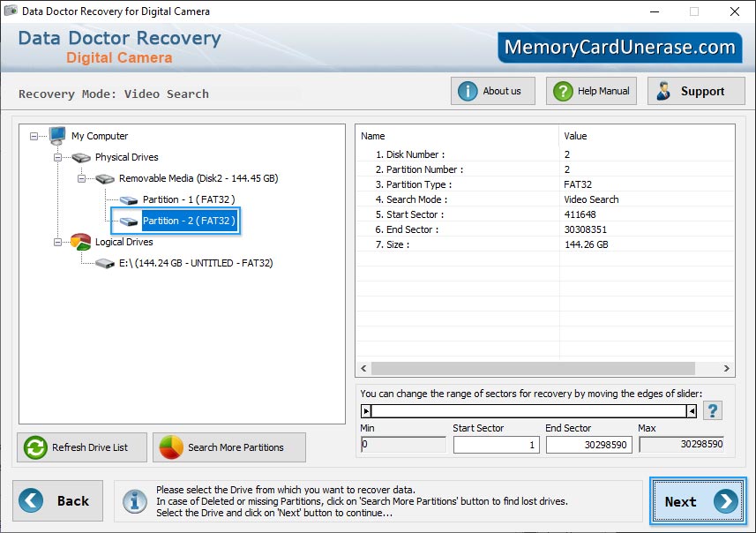Select the My Computer label
This screenshot has width=756, height=533.
(x=100, y=136)
